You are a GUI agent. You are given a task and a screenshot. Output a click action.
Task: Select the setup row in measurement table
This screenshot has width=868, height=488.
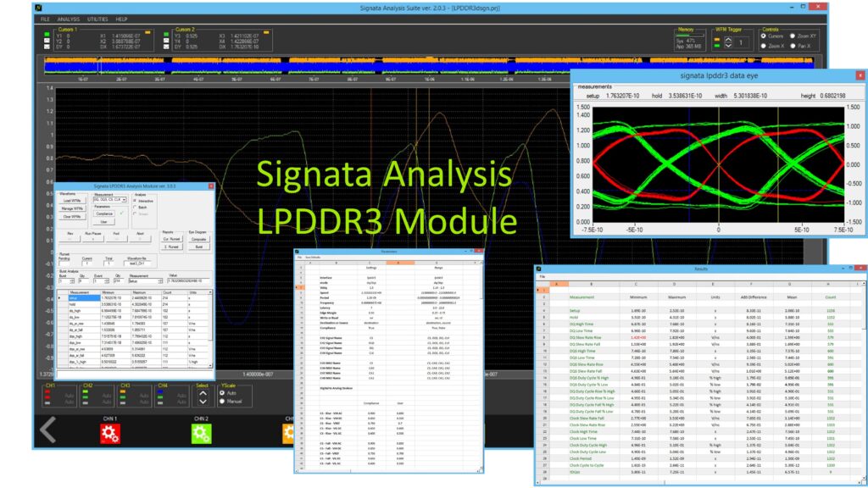pos(83,298)
